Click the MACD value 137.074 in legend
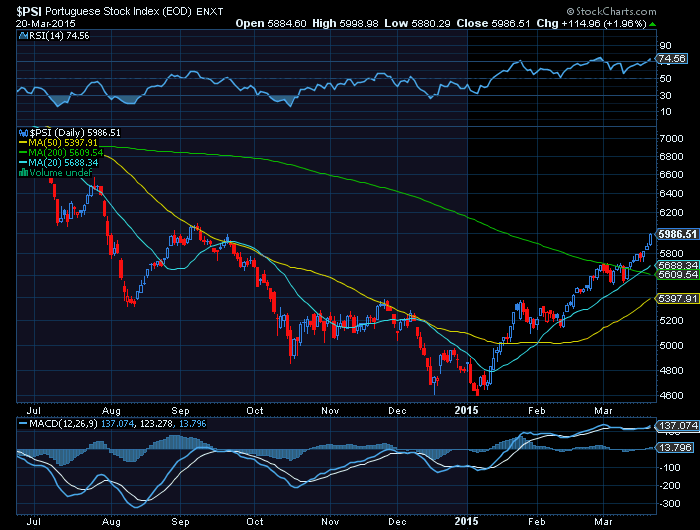This screenshot has height=530, width=700. tap(118, 423)
